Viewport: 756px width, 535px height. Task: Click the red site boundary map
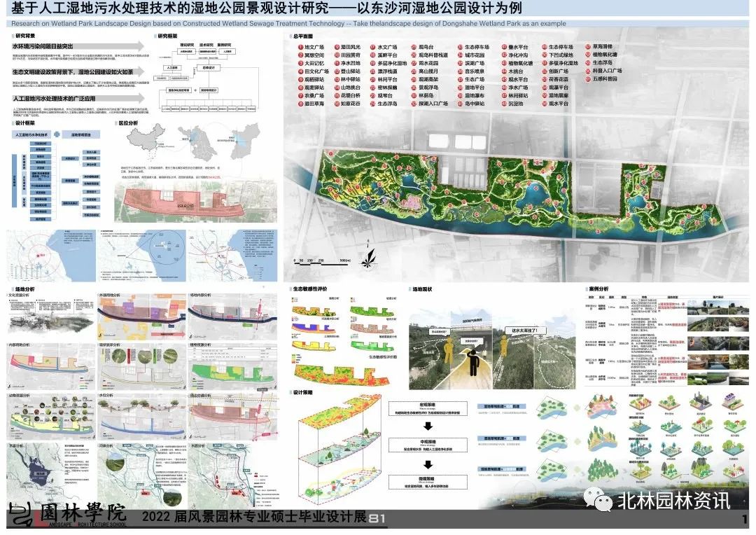click(183, 202)
